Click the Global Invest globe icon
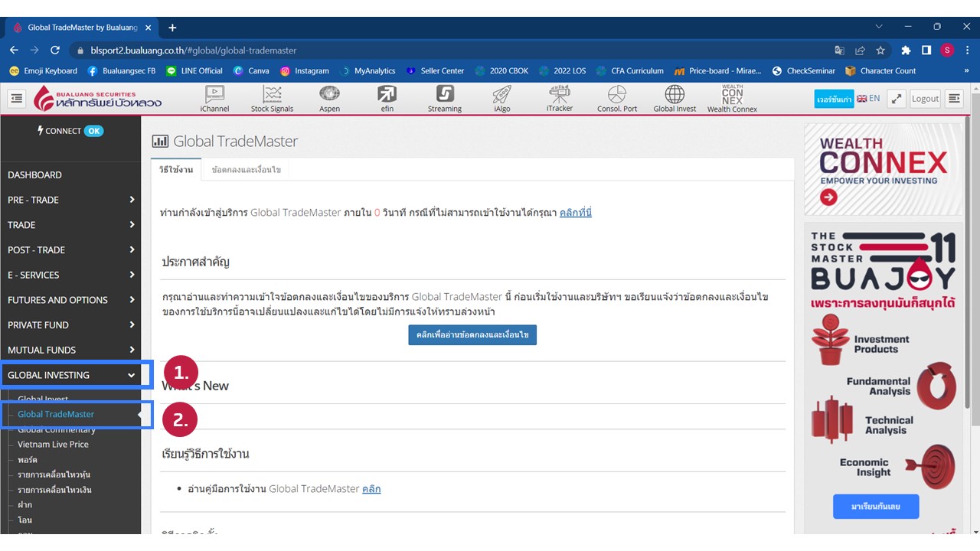The image size is (980, 551). point(675,99)
